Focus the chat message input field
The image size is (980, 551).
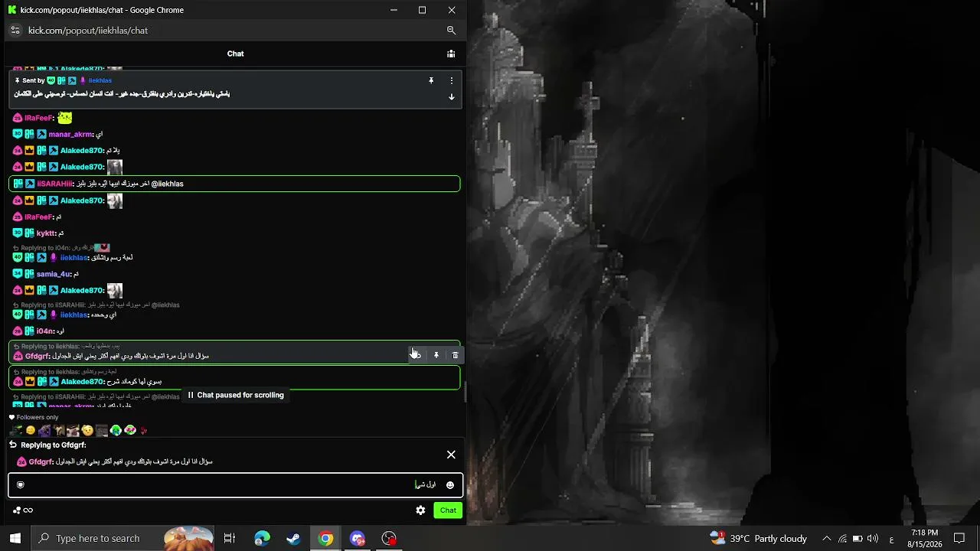236,485
